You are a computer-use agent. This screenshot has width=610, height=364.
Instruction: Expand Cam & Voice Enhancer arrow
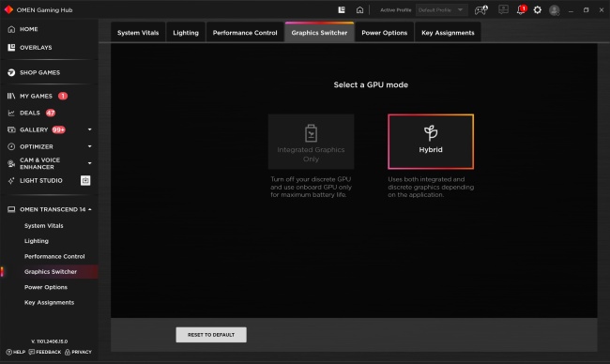(89, 163)
